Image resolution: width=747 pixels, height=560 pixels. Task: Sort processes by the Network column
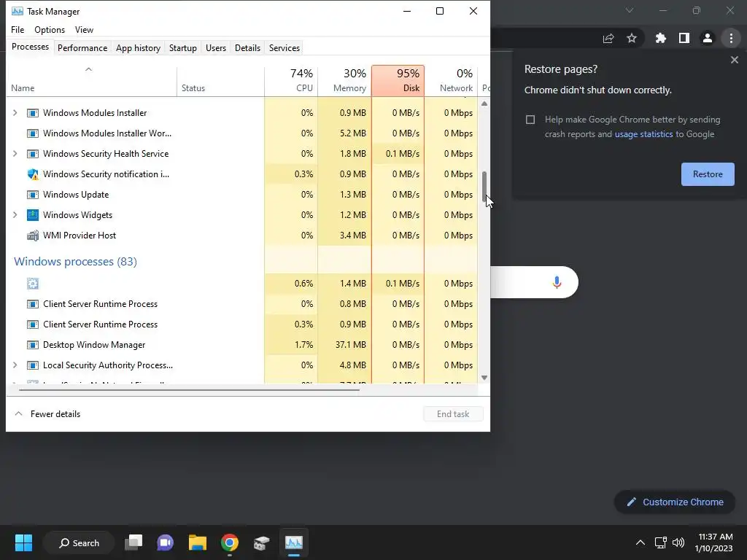coord(451,80)
